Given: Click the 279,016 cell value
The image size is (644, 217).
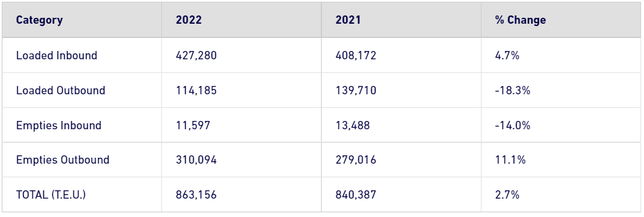Looking at the screenshot, I should point(356,160).
